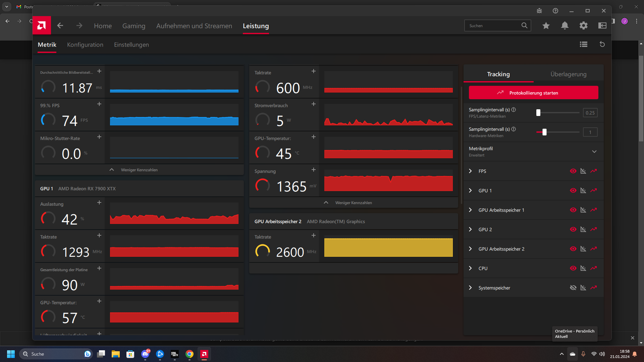This screenshot has width=644, height=362.
Task: Collapse with Weniger Kennzahlen under Spannung
Action: coord(353,203)
